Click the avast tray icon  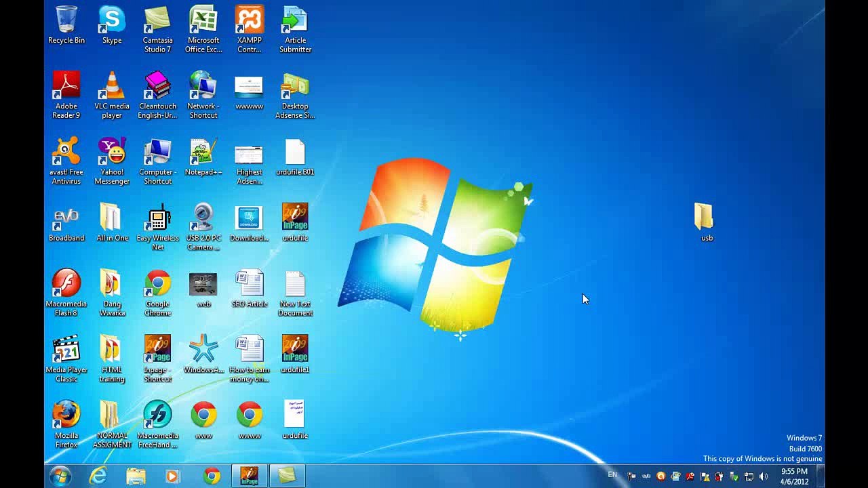click(661, 476)
